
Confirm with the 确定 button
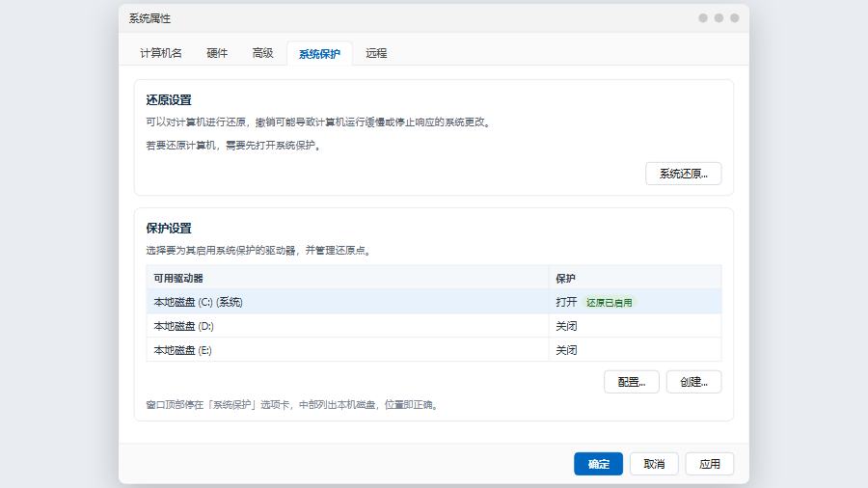(598, 464)
